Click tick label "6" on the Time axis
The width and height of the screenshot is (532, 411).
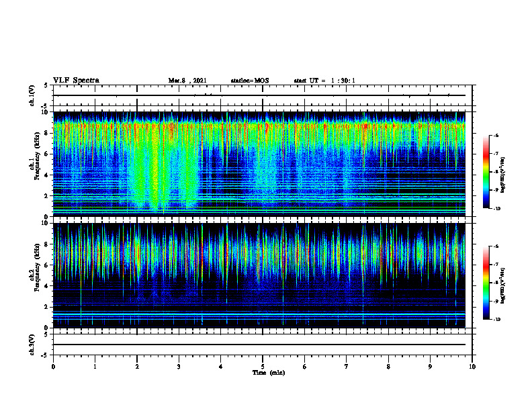pos(305,367)
